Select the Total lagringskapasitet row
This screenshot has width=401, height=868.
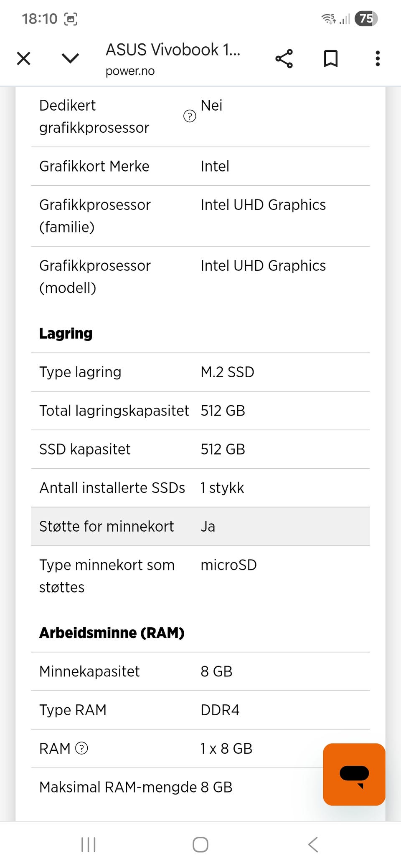pyautogui.click(x=200, y=411)
